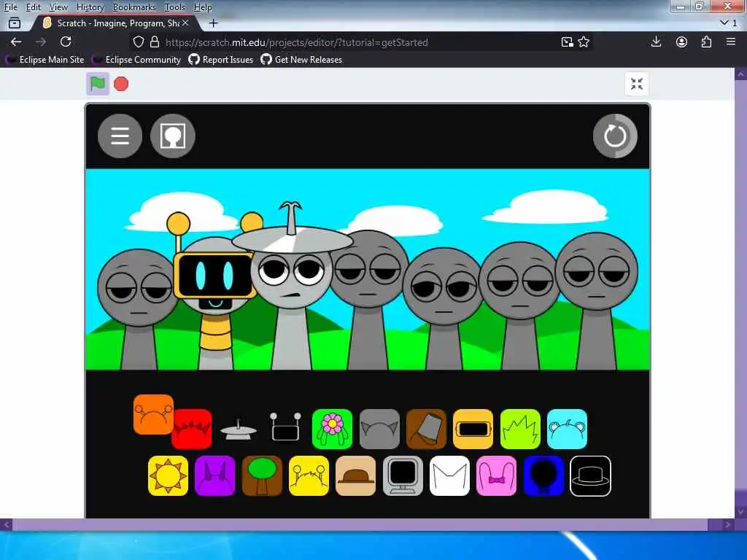Click the circular reset arrow button
Screen dimensions: 747x560
[x=615, y=136]
